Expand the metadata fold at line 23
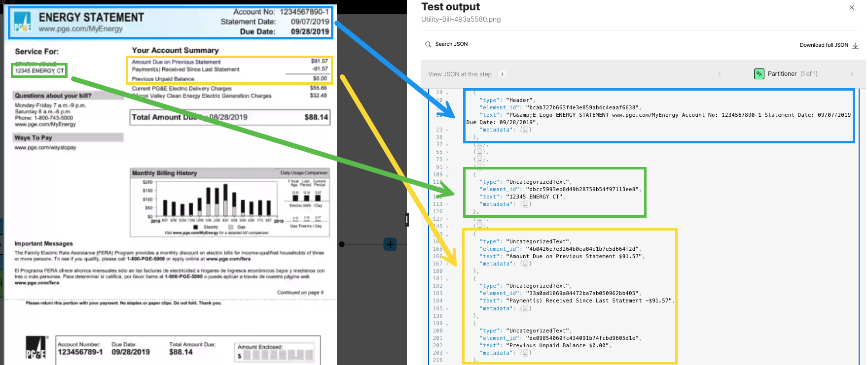 pyautogui.click(x=447, y=130)
